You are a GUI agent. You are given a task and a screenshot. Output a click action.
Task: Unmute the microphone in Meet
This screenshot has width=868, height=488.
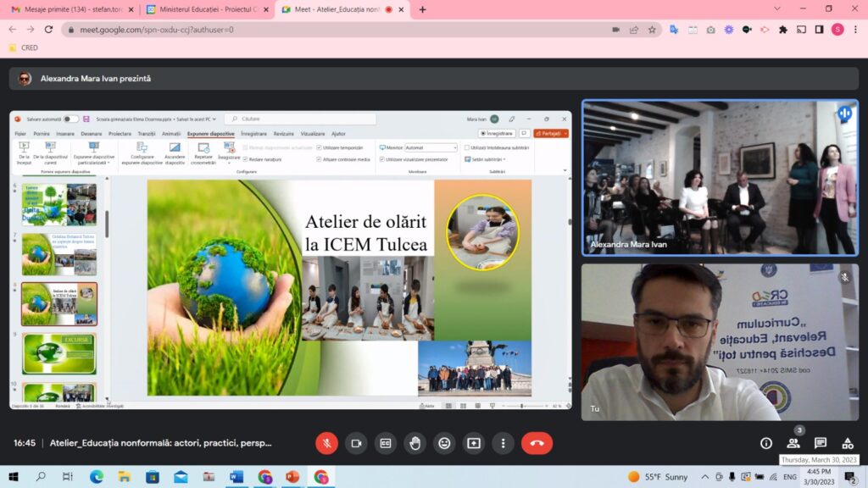(x=327, y=443)
